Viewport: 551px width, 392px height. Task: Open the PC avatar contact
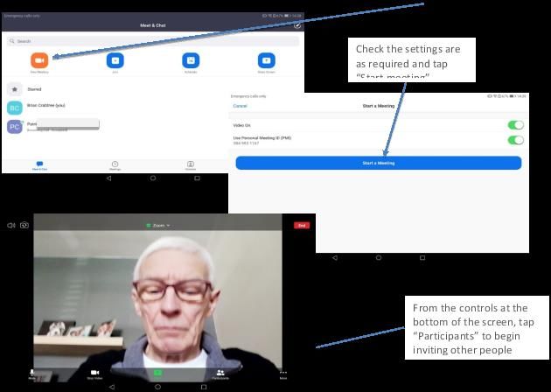(14, 127)
